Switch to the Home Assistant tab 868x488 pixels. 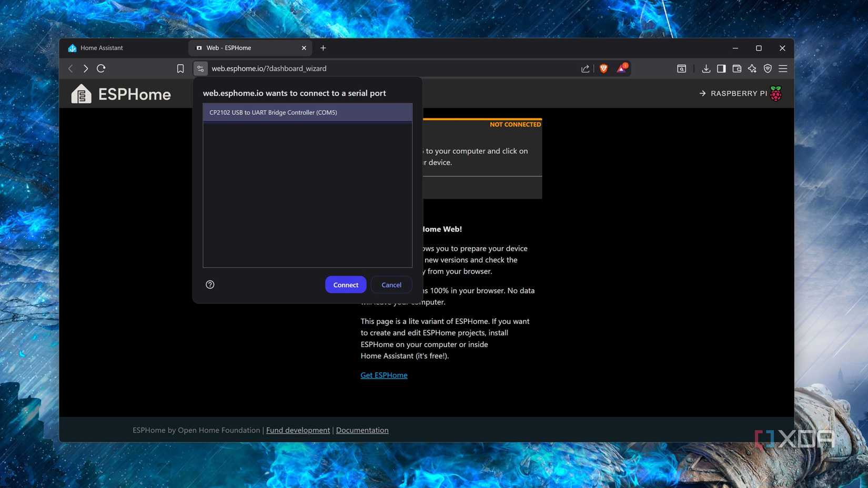pyautogui.click(x=124, y=48)
